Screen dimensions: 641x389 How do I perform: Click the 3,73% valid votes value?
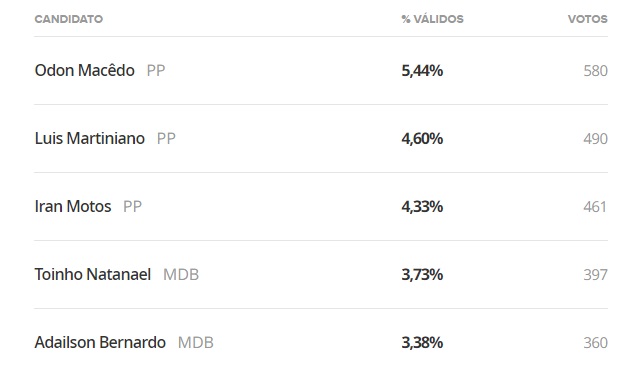(422, 275)
